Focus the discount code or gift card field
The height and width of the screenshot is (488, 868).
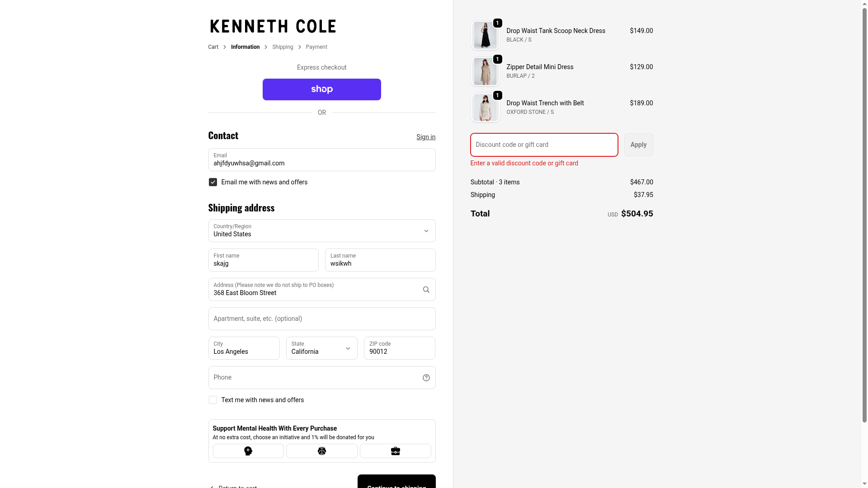[544, 145]
